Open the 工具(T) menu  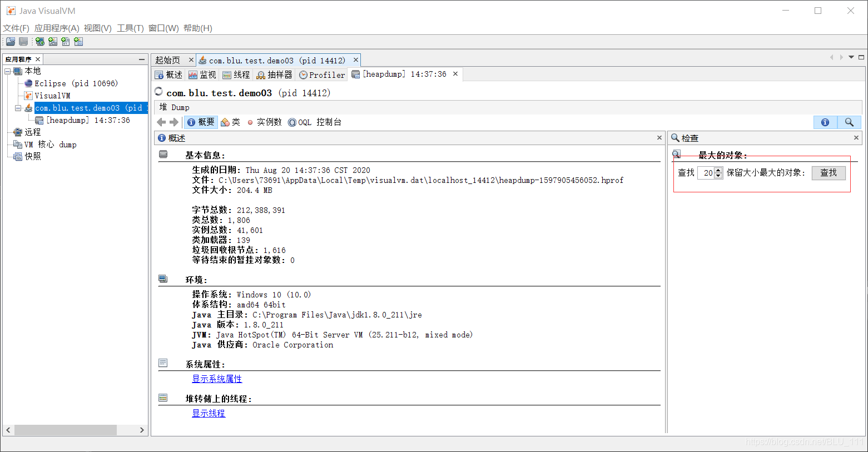point(130,28)
